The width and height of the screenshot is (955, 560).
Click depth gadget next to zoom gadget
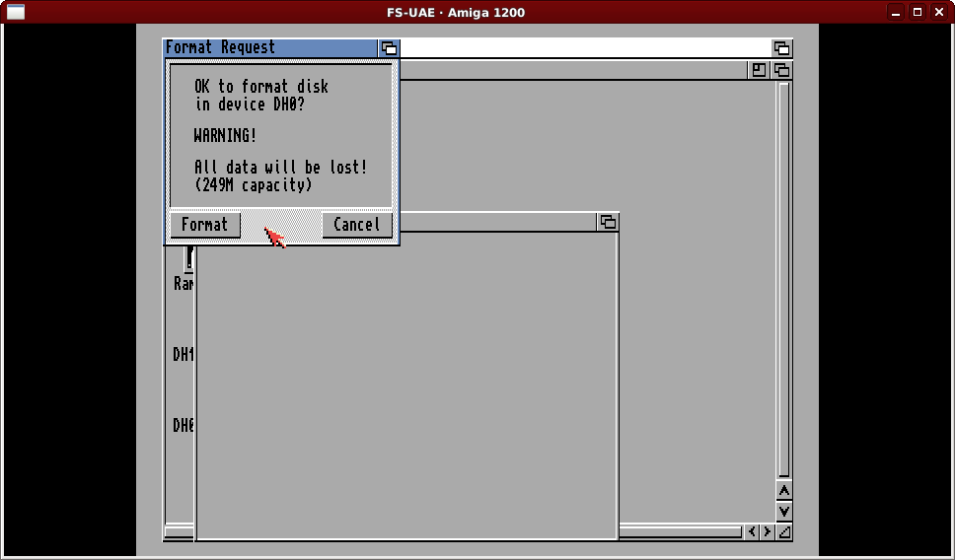[782, 70]
